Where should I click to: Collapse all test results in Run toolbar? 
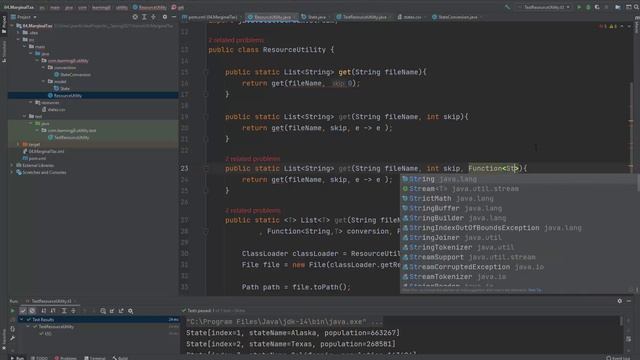pos(73,311)
